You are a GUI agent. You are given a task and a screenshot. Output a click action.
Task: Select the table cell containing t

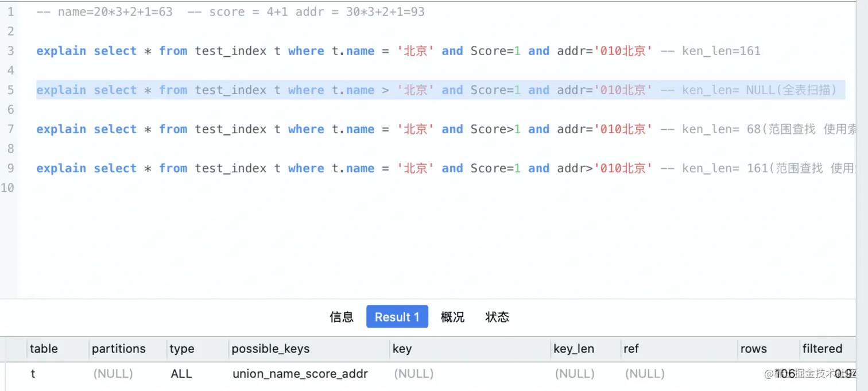33,374
